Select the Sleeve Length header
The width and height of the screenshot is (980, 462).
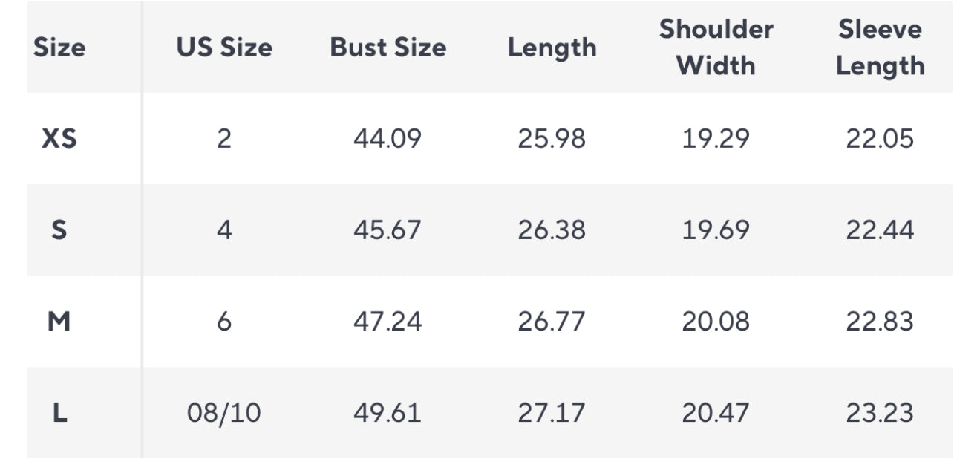[880, 48]
